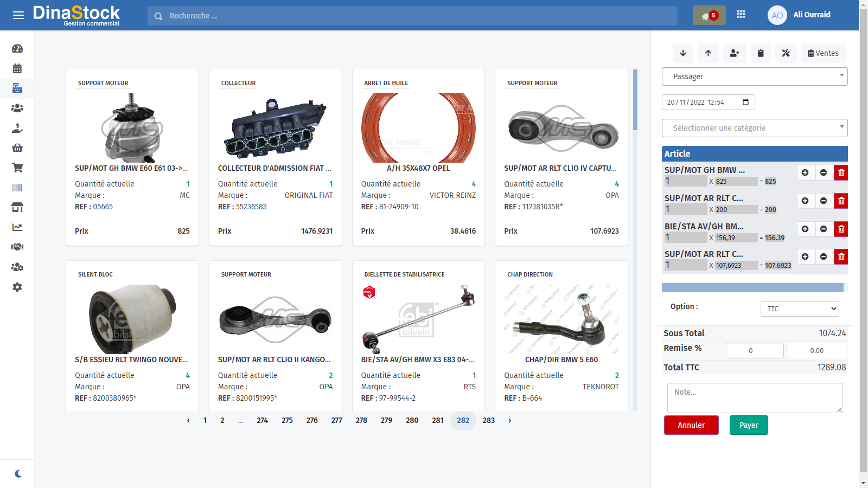Open the calendar icon in sidebar
868x488 pixels.
[17, 68]
